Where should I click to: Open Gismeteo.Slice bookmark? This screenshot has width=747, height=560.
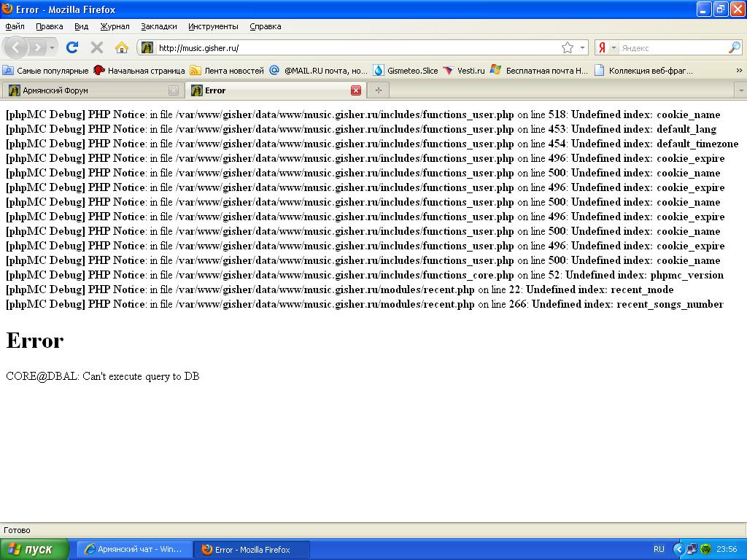click(x=406, y=71)
